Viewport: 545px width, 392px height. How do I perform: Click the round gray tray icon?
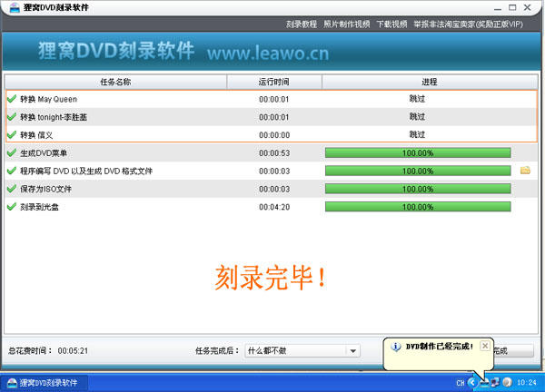507,383
